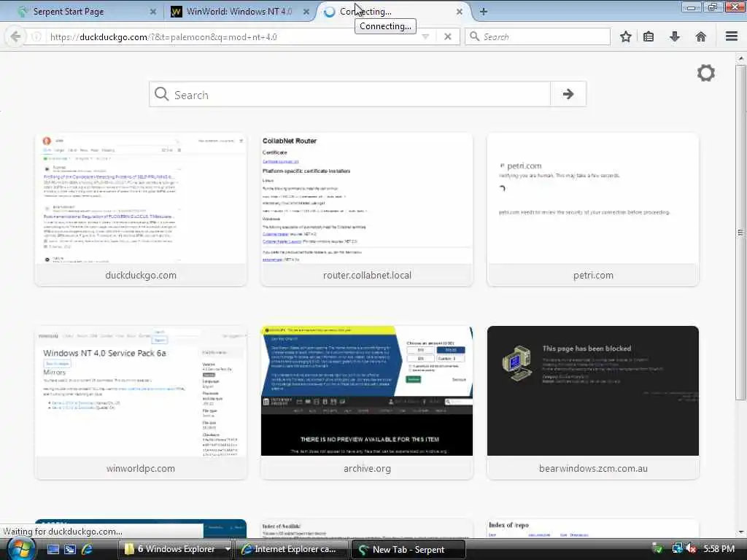
Task: Open the petri.com tile
Action: pyautogui.click(x=593, y=209)
